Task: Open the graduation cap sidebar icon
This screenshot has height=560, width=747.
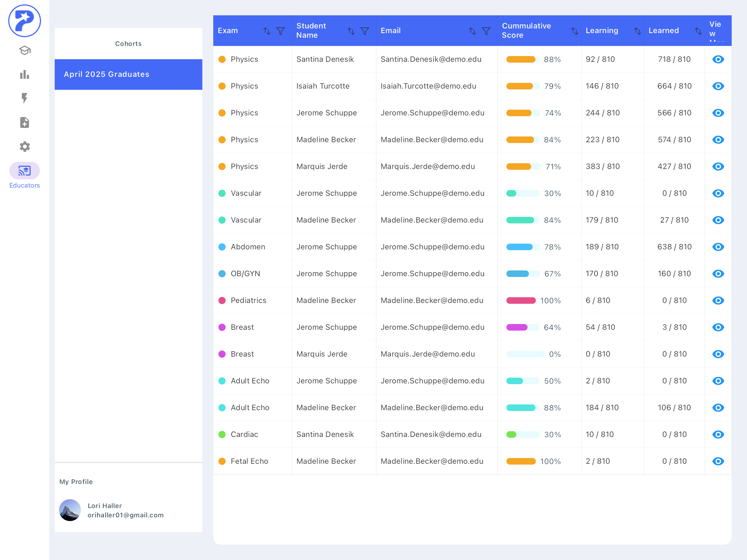Action: 24,50
